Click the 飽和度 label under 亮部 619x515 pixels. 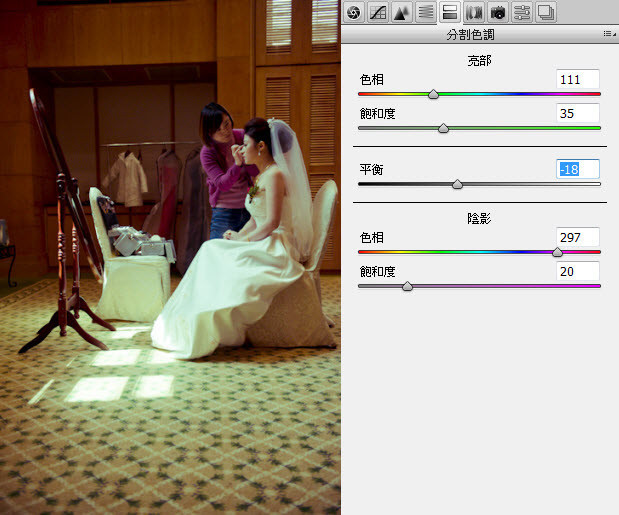tap(377, 114)
